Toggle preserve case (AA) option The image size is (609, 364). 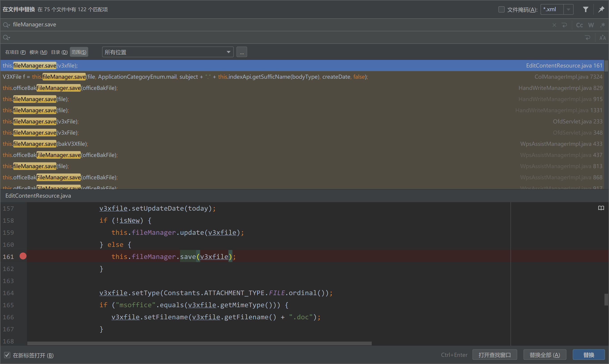pos(602,38)
